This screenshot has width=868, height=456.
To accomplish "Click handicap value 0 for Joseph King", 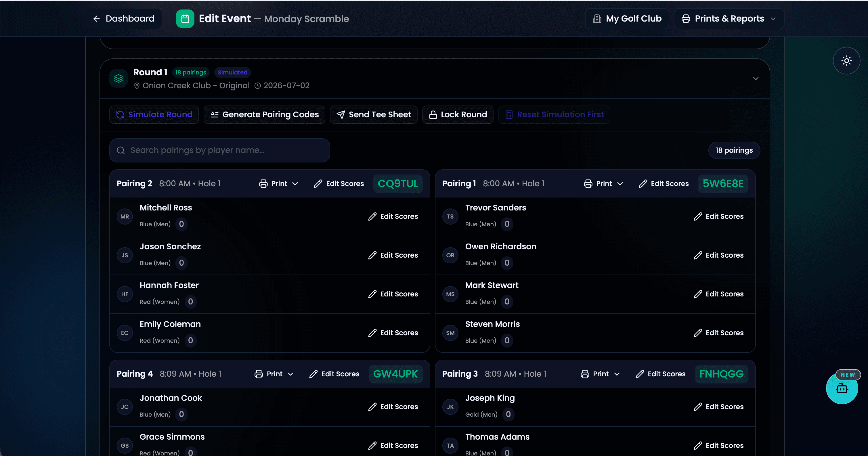I will [x=508, y=414].
